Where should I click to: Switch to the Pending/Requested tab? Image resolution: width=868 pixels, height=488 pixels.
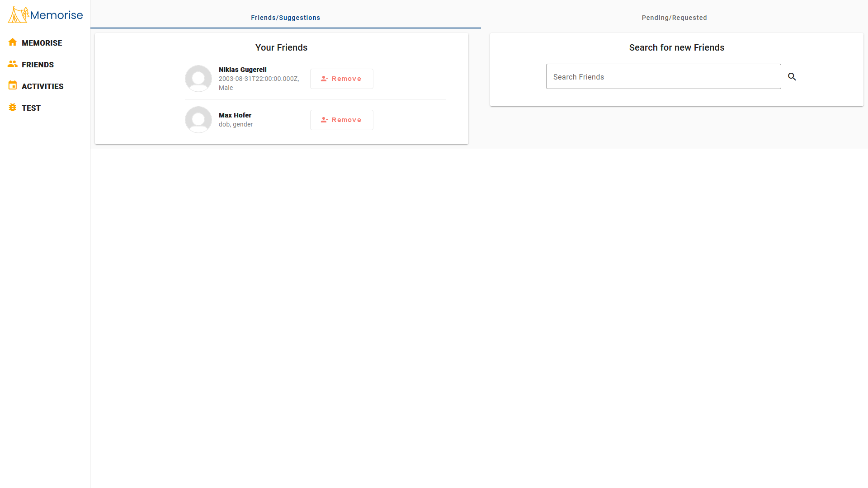(x=674, y=18)
